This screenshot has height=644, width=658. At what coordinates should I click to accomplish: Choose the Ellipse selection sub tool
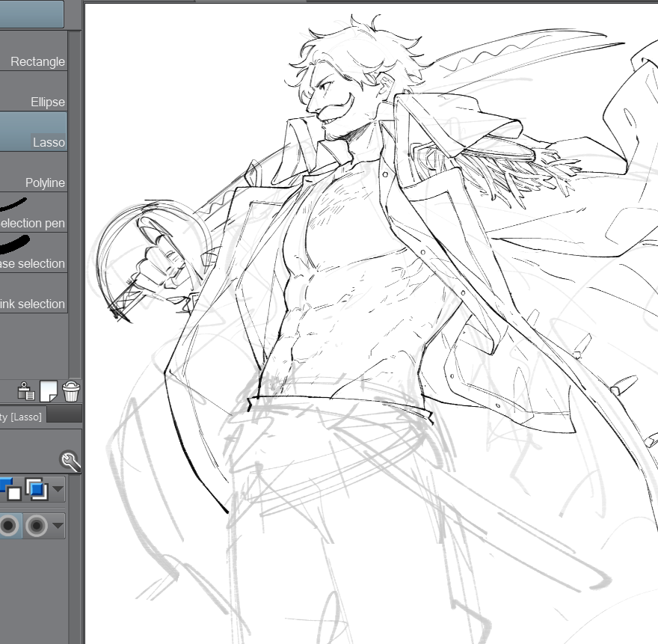tap(34, 91)
